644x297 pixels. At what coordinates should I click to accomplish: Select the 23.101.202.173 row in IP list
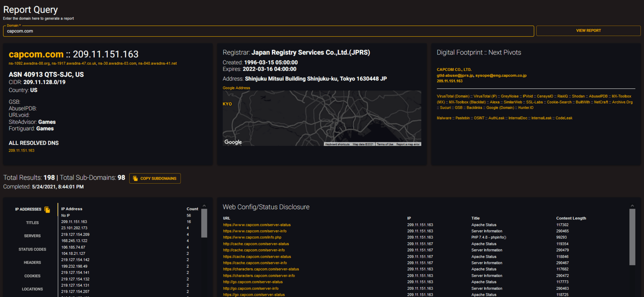tap(129, 228)
